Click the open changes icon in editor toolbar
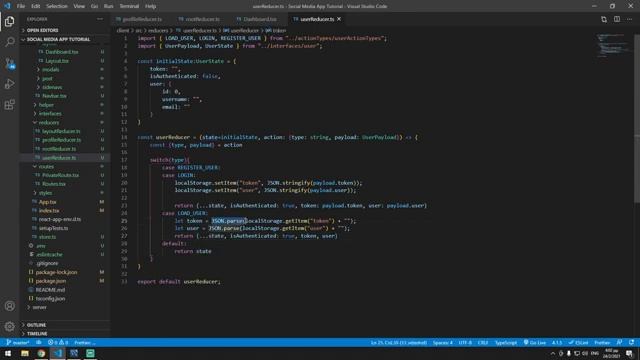This screenshot has width=640, height=360. point(604,19)
